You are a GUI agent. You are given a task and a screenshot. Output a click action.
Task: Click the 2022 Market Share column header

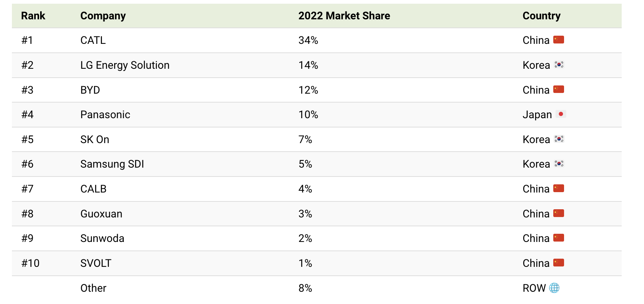[344, 16]
